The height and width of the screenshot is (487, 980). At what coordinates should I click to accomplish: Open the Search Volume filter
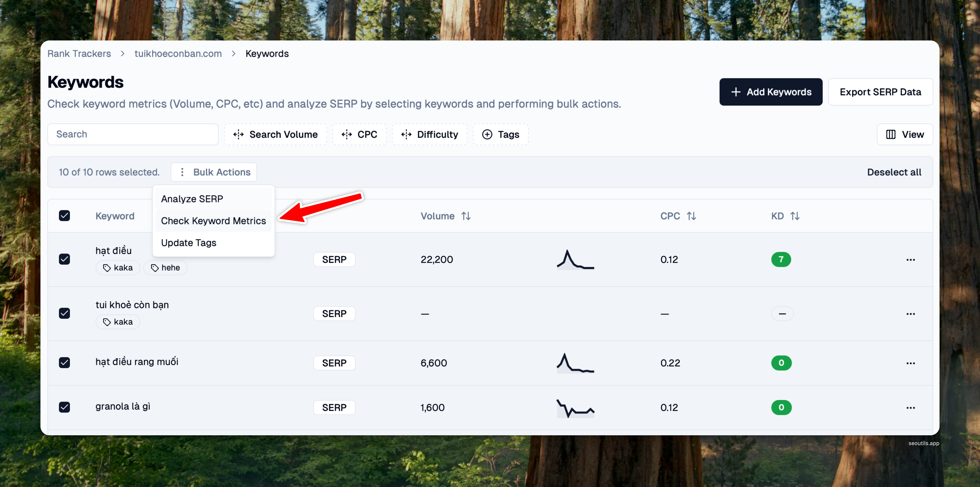coord(275,134)
